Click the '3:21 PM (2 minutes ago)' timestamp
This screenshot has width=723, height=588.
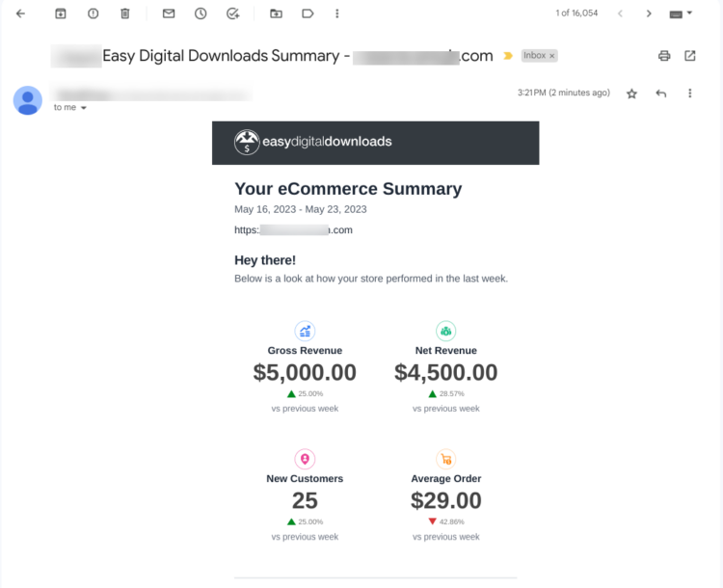(x=564, y=93)
